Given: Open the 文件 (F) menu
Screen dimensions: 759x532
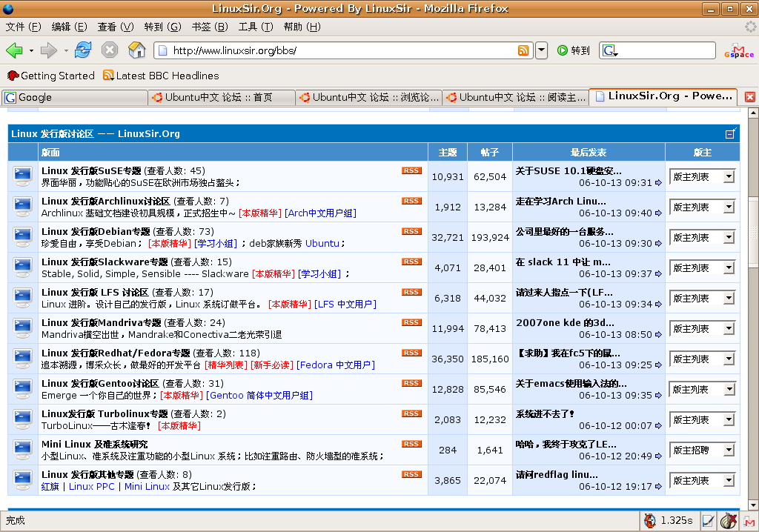Looking at the screenshot, I should (23, 27).
